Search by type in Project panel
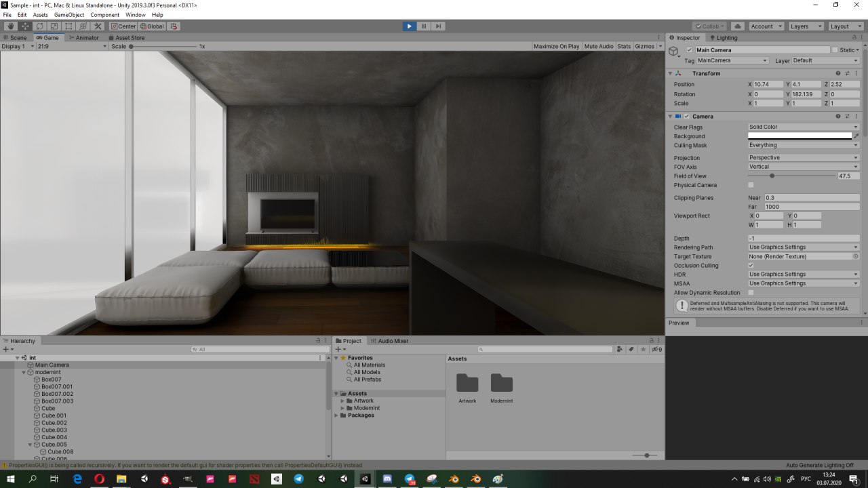This screenshot has width=868, height=488. coord(620,349)
